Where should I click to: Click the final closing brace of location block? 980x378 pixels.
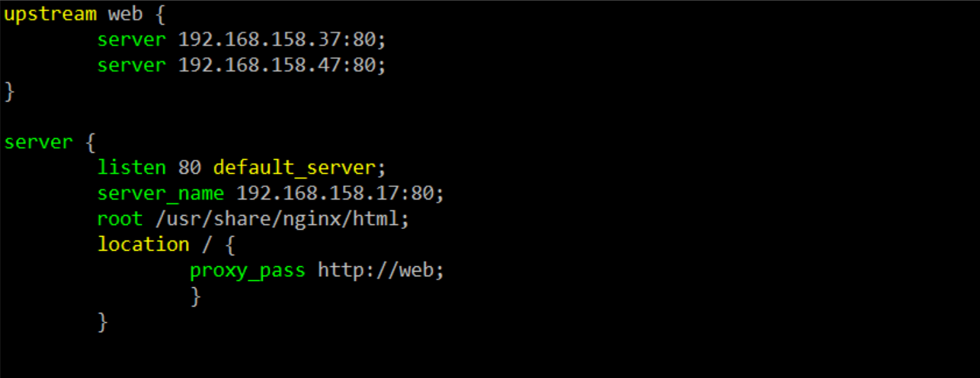(102, 322)
